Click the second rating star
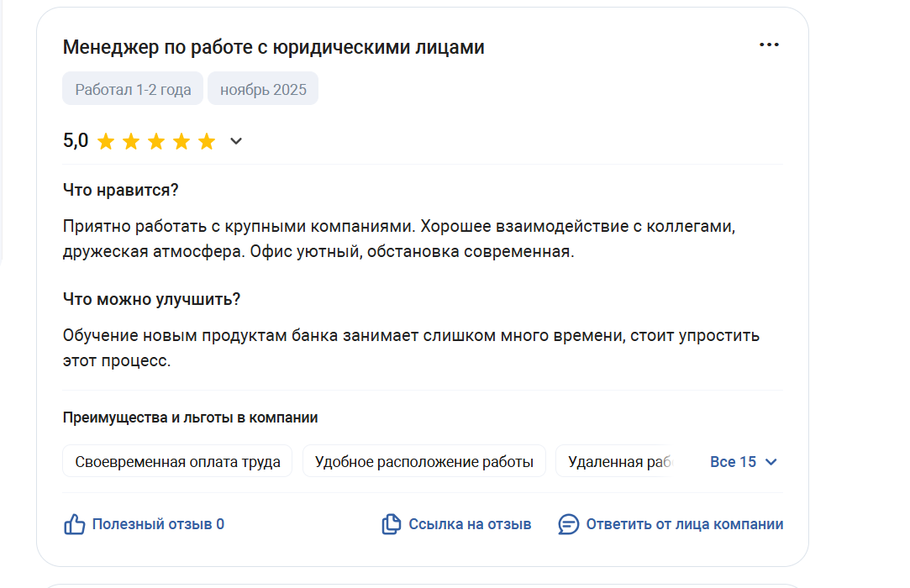The height and width of the screenshot is (588, 910). coord(131,141)
